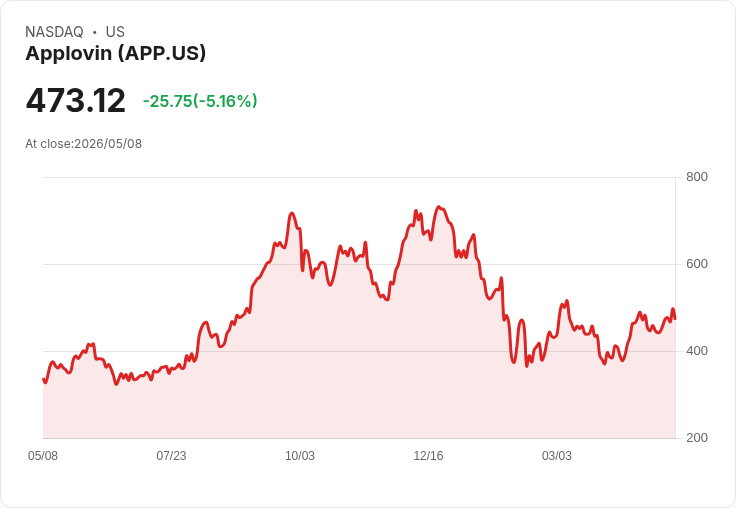
Task: Click the At close:2026/05/08 timestamp
Action: coord(84,144)
